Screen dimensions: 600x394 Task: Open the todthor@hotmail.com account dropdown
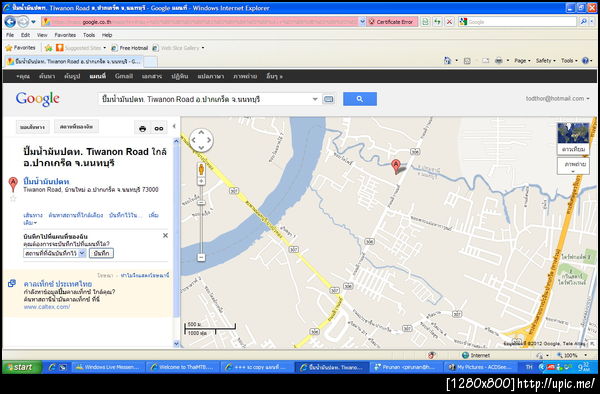click(x=557, y=99)
